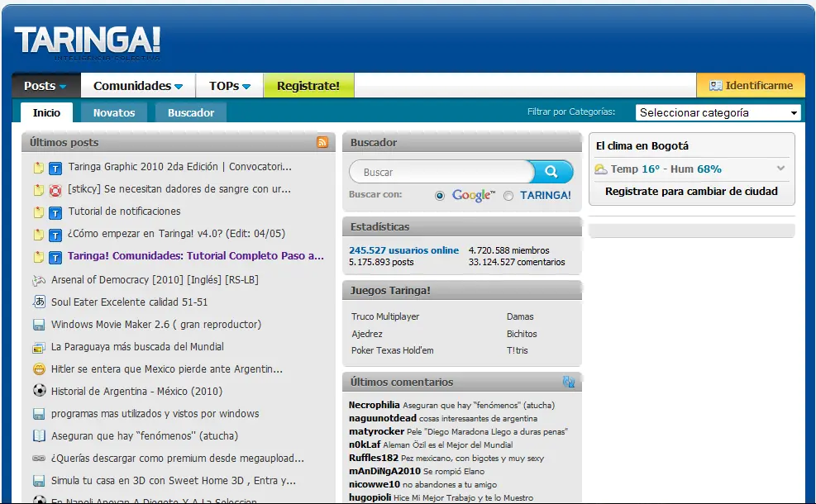Click the image icon beside La Paraguaya post

39,347
